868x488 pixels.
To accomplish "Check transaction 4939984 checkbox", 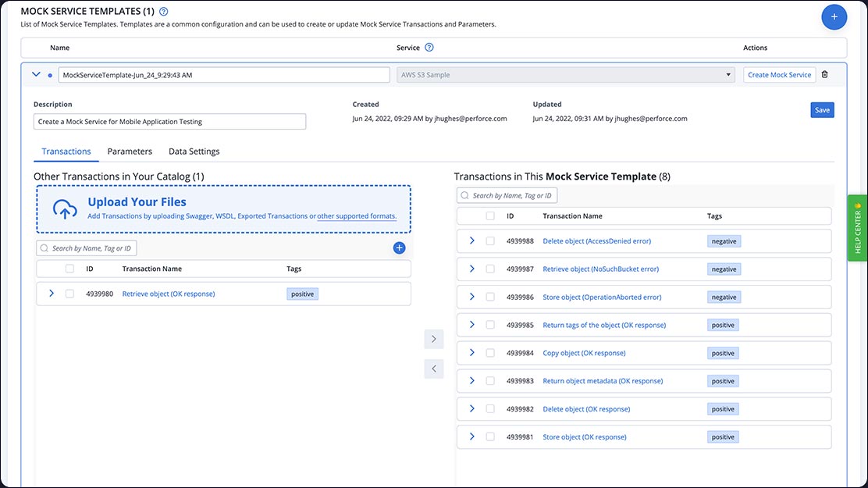I will [x=490, y=353].
